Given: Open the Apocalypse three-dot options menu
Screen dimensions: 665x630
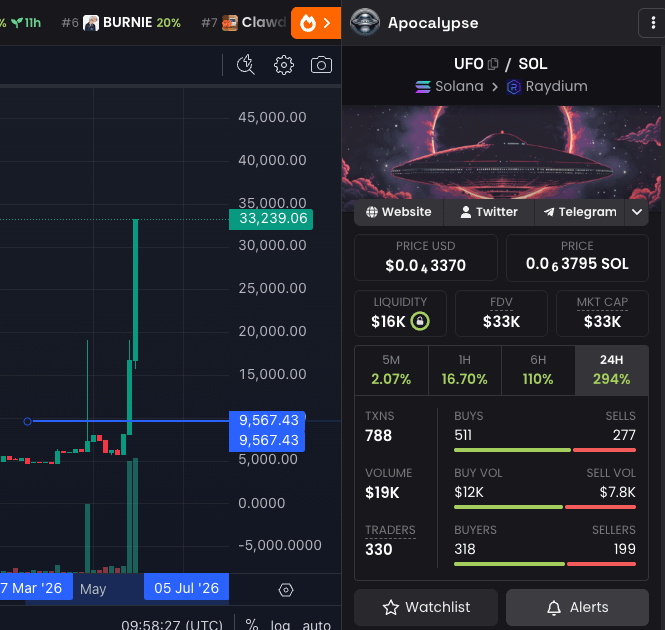Looking at the screenshot, I should [653, 23].
